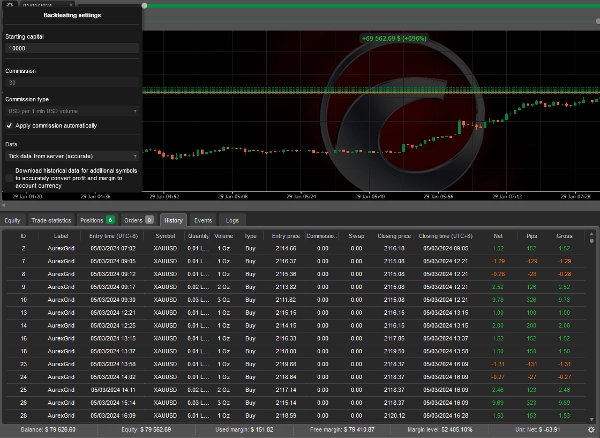Sort by the ID column header
Viewport: 600px width, 438px height.
point(23,236)
